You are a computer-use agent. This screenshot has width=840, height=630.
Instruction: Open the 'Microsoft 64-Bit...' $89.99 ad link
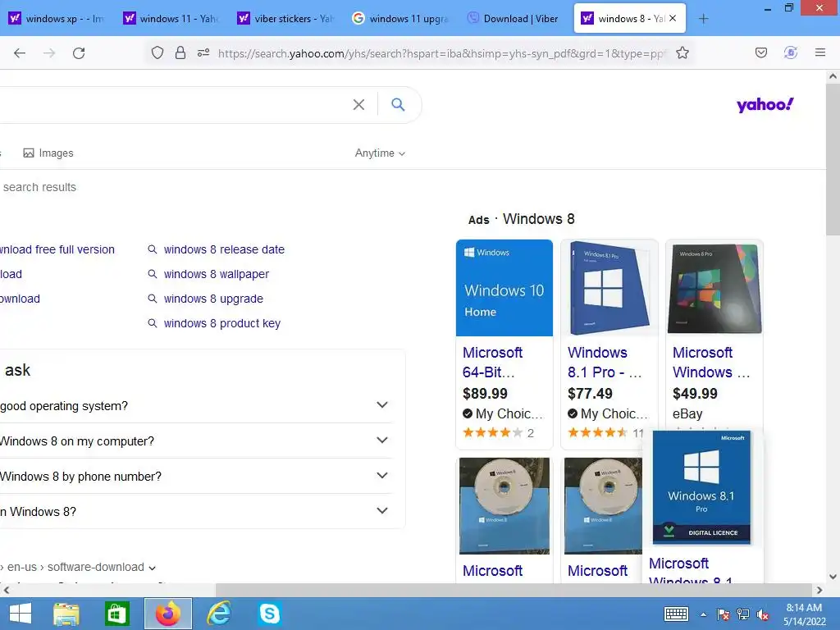tap(492, 362)
